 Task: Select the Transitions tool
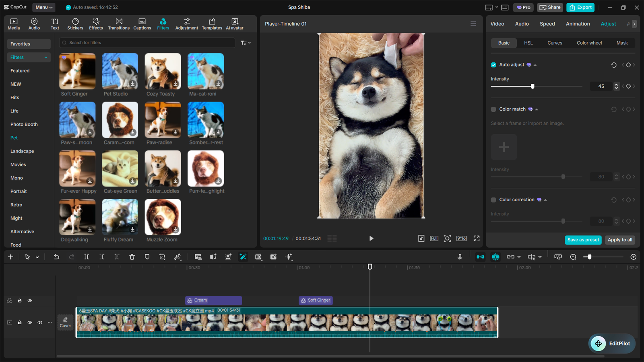click(119, 23)
